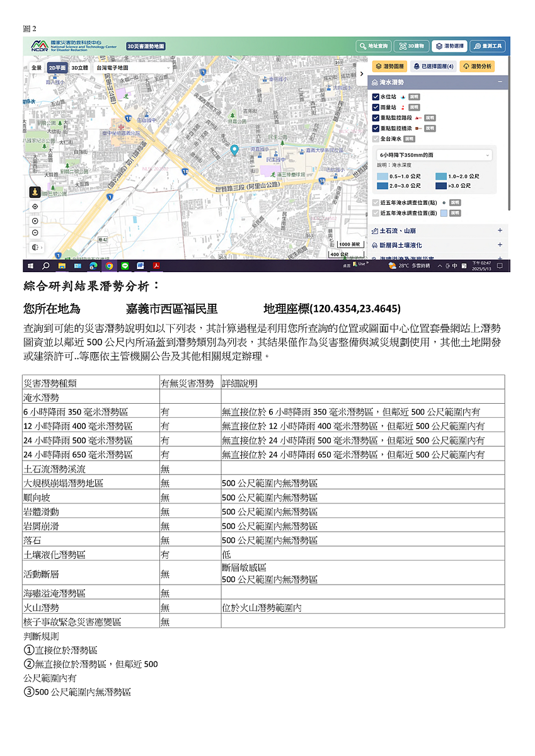
Task: Open File Explorer from taskbar
Action: (x=62, y=265)
